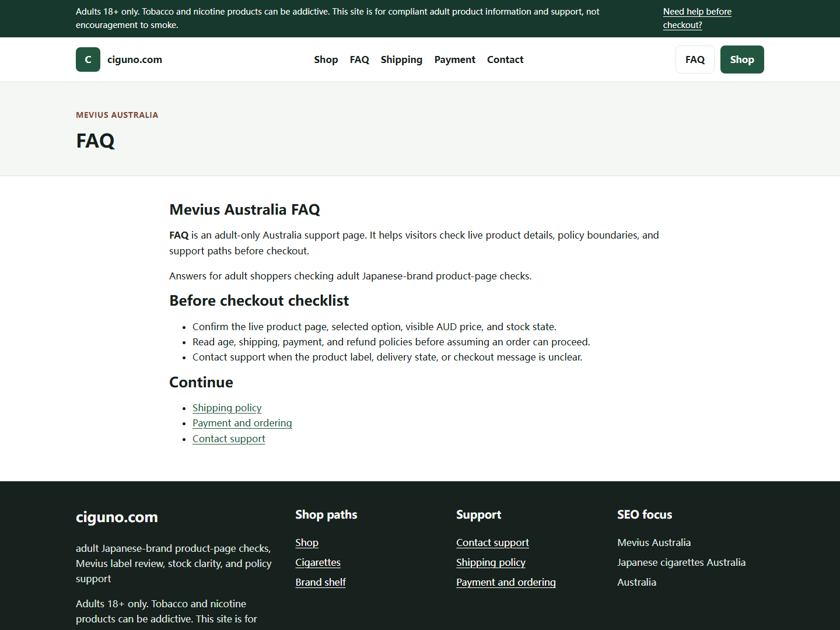Click the 'FAQ is an adult-only Australia support page' paragraph

(x=414, y=243)
